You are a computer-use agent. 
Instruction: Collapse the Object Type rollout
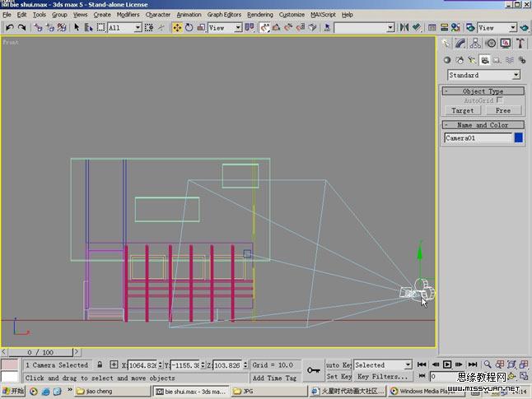click(483, 91)
